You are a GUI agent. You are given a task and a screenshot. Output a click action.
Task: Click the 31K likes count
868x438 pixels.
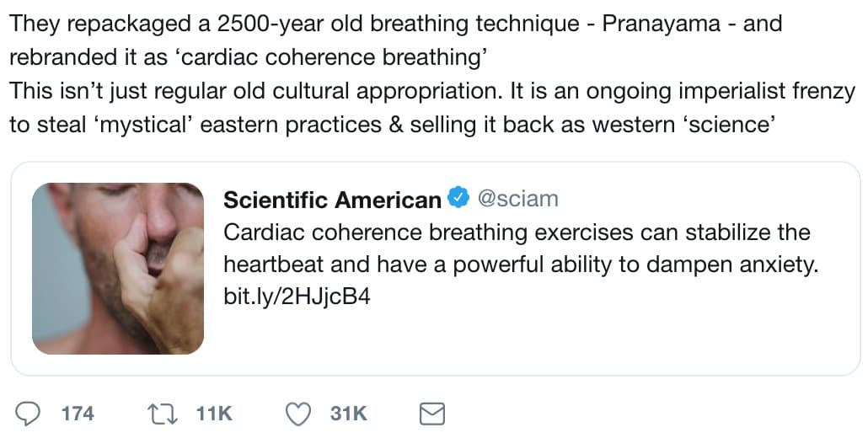pos(348,414)
